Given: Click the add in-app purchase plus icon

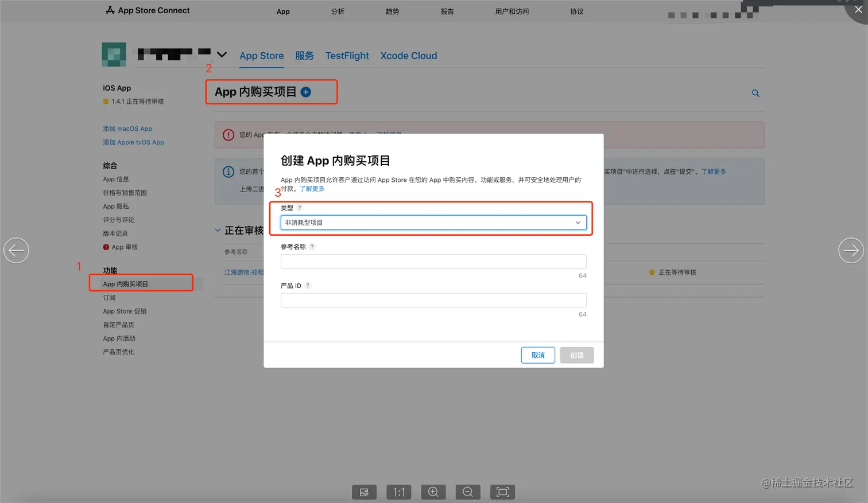Looking at the screenshot, I should point(306,92).
